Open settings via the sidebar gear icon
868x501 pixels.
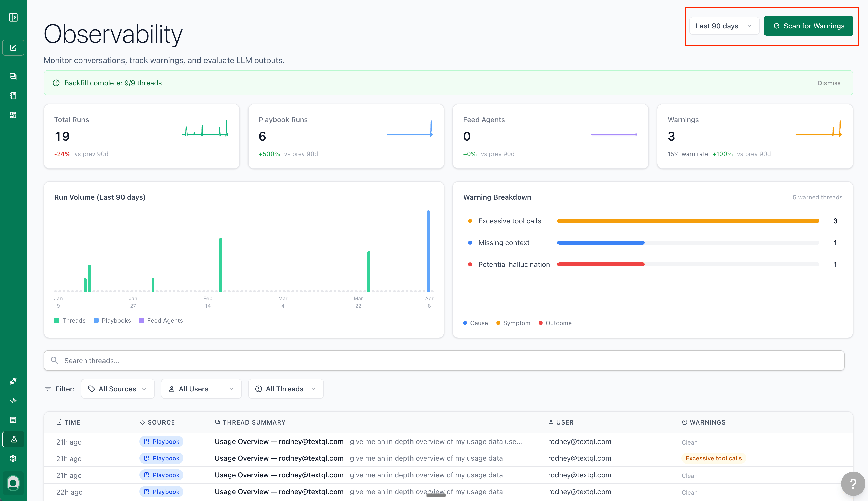(x=13, y=458)
